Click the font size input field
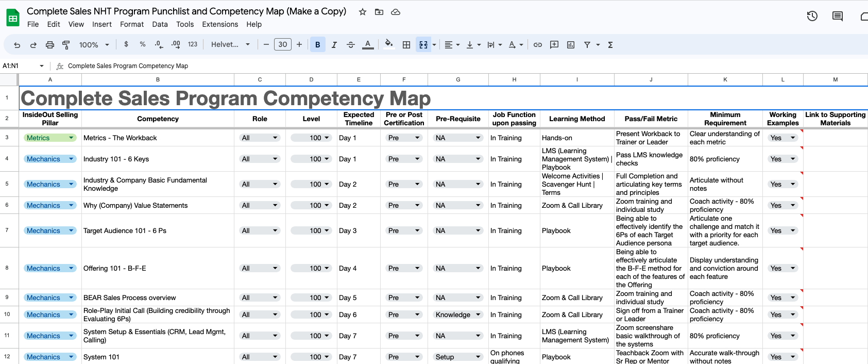 coord(283,45)
